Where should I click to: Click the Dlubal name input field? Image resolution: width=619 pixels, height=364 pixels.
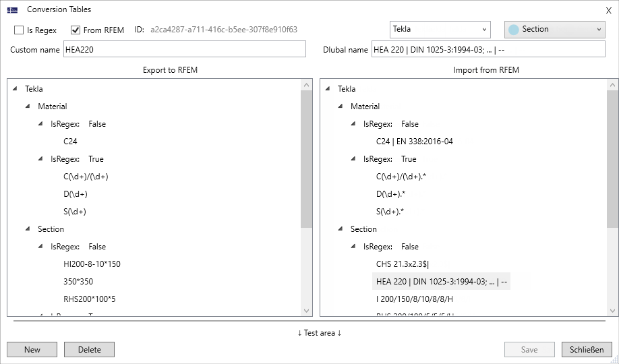point(488,50)
